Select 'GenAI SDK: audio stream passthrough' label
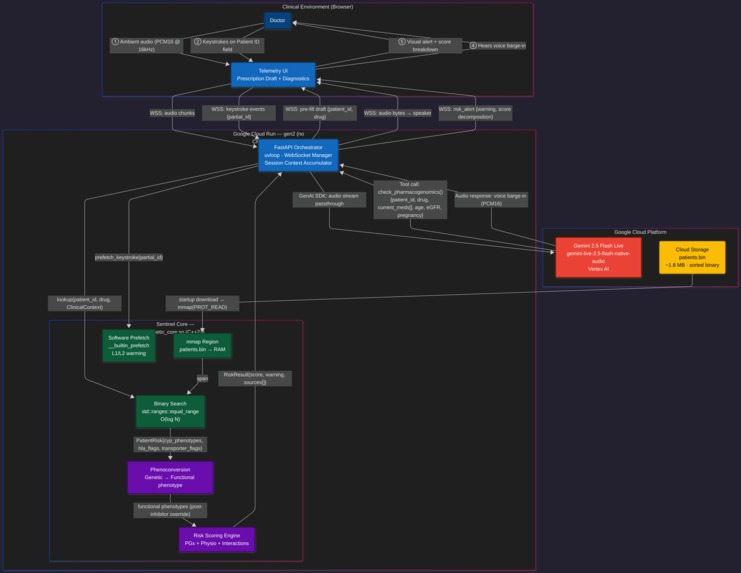This screenshot has height=573, width=741. (x=329, y=200)
